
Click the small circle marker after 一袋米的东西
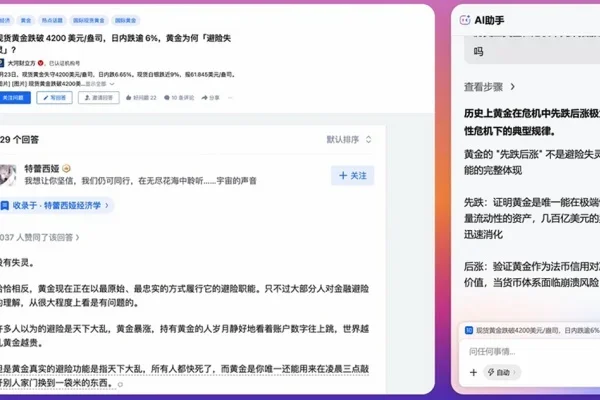[121, 384]
